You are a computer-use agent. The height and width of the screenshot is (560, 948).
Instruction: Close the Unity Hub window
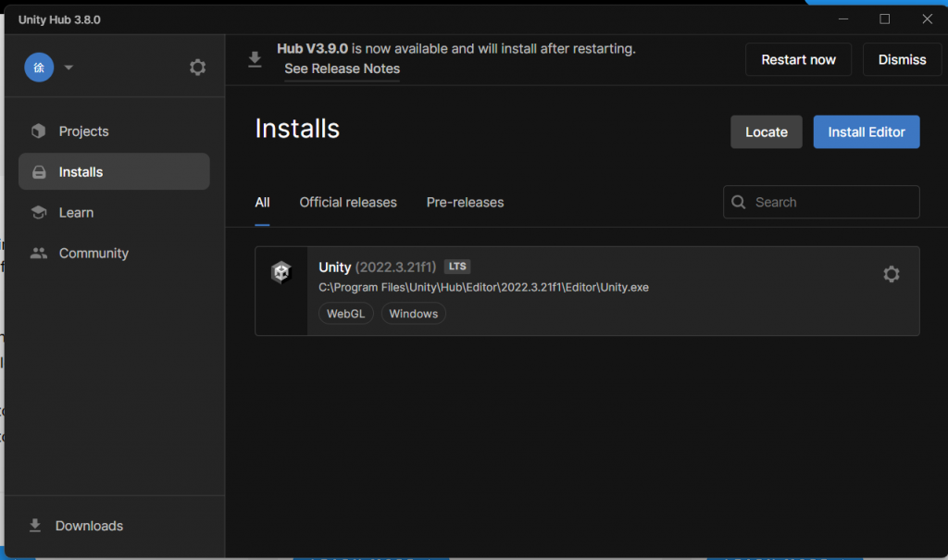pyautogui.click(x=926, y=19)
